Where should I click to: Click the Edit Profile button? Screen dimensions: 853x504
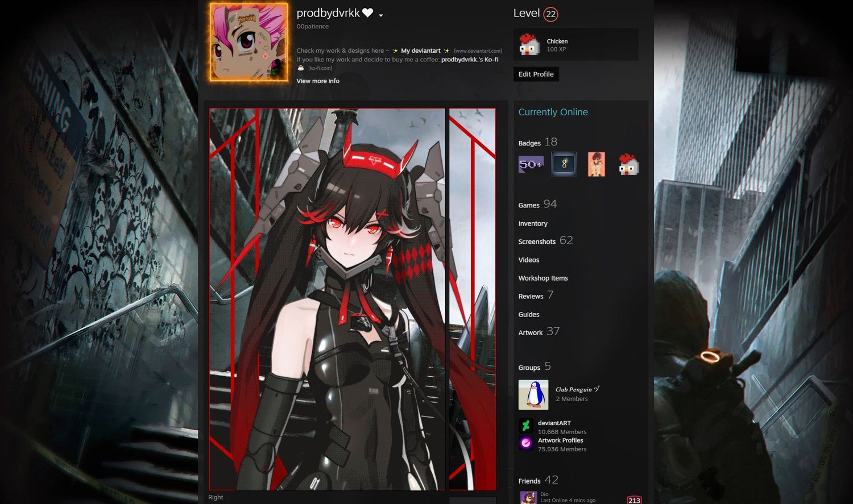[536, 74]
